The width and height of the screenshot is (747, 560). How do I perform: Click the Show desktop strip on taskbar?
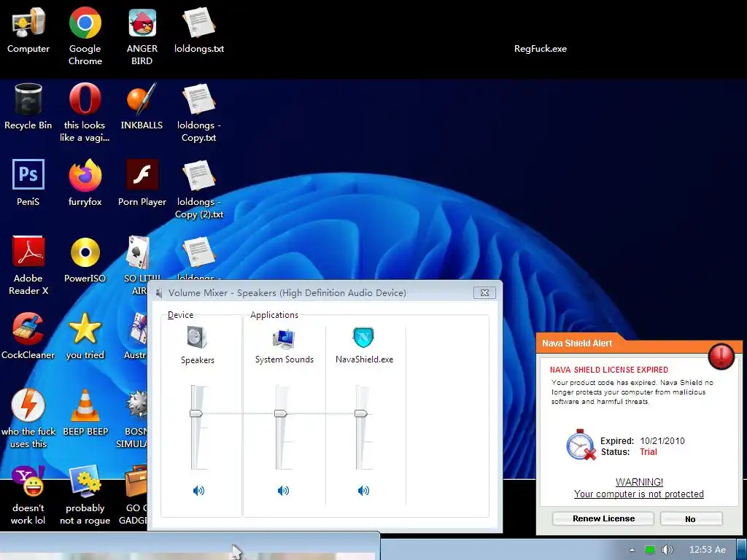(x=741, y=550)
